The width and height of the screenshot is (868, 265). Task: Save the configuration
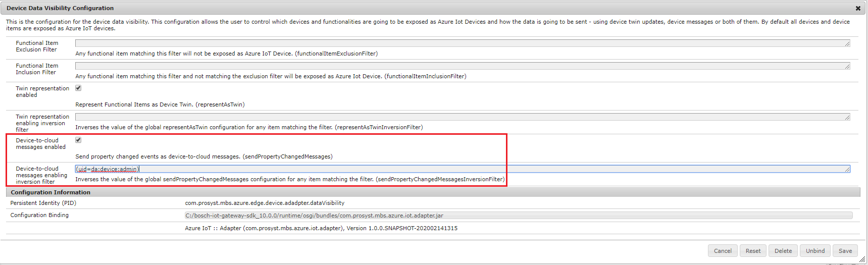pos(845,251)
